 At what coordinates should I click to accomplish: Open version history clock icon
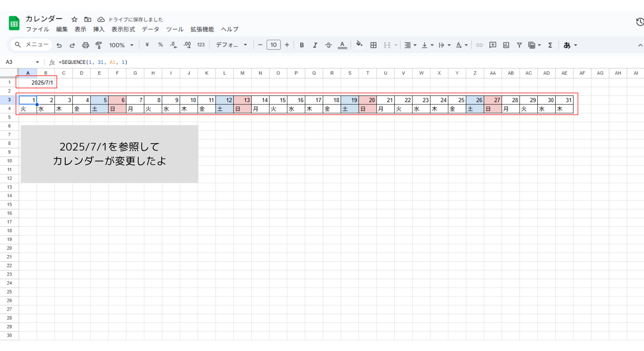pyautogui.click(x=640, y=22)
